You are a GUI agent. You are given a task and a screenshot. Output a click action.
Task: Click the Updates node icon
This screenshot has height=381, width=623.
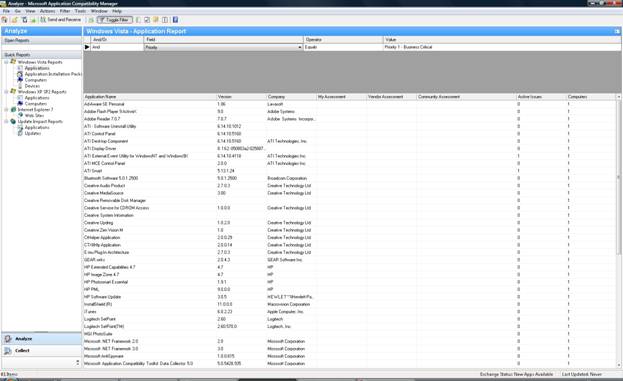click(x=20, y=133)
